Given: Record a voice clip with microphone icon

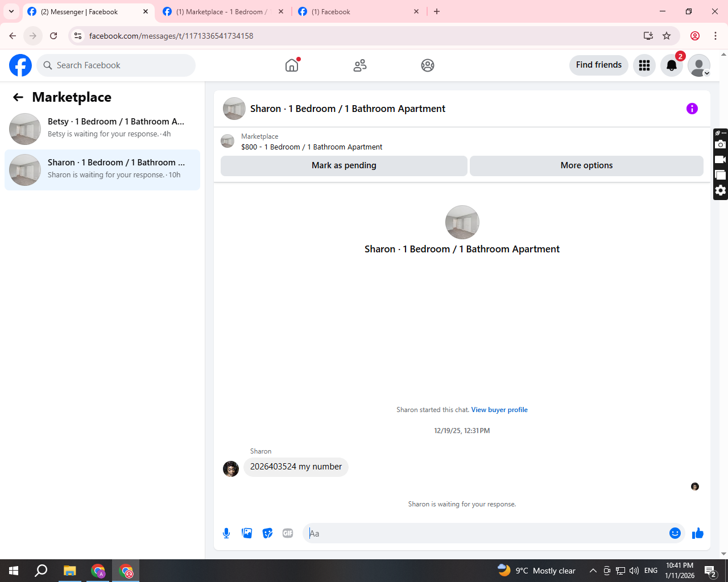Looking at the screenshot, I should pyautogui.click(x=226, y=533).
